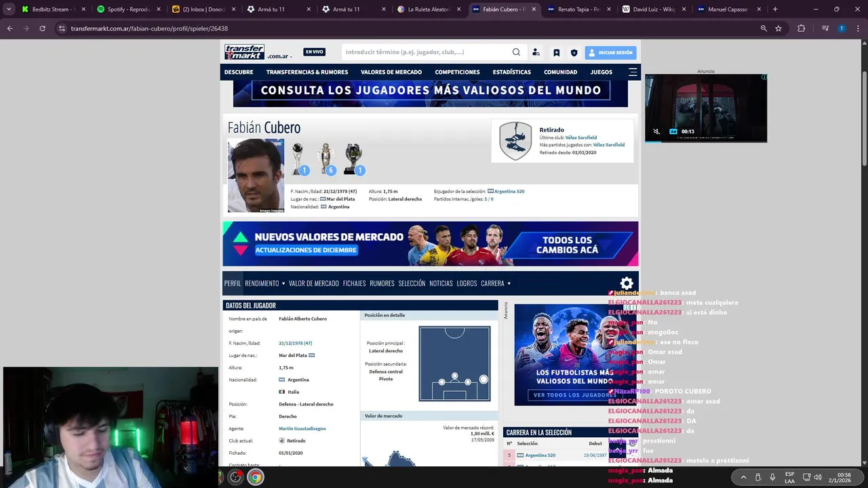Screen dimensions: 868x488
Task: Select the Rumores tab
Action: (x=382, y=283)
